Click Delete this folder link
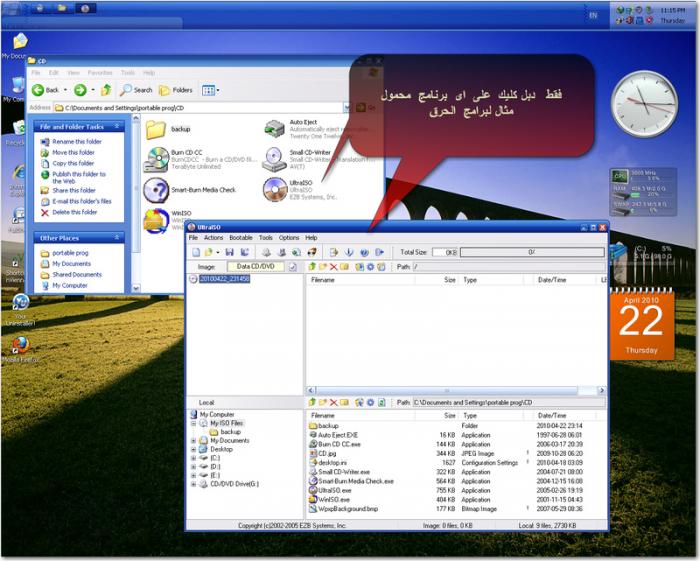The width and height of the screenshot is (700, 561). [x=75, y=212]
